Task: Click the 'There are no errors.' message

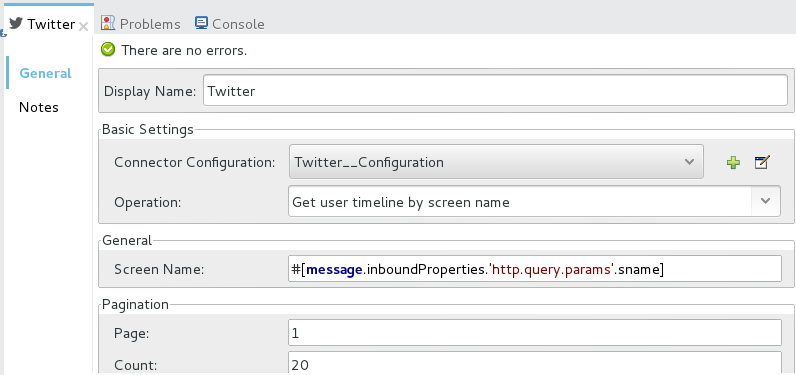Action: coord(184,50)
